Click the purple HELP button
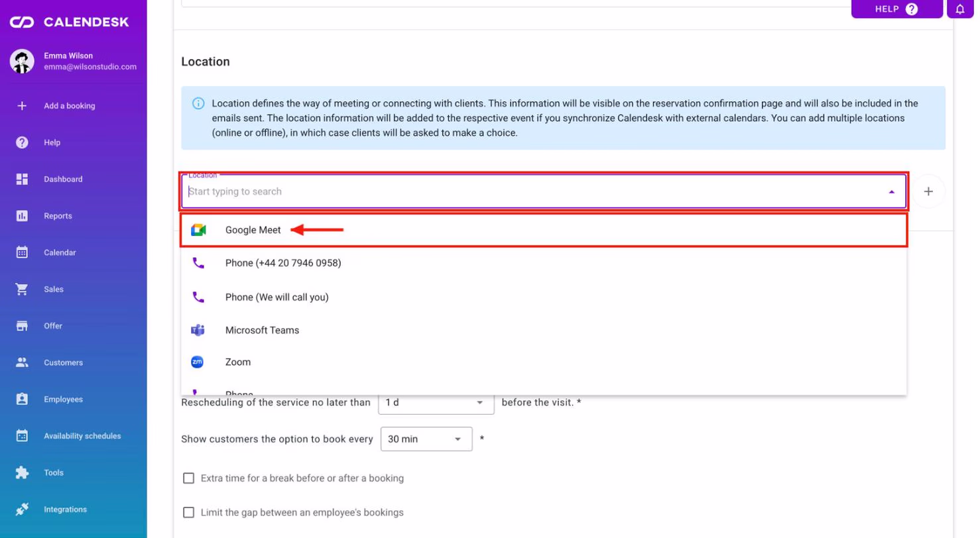Viewport: 980px width, 538px height. 897,9
